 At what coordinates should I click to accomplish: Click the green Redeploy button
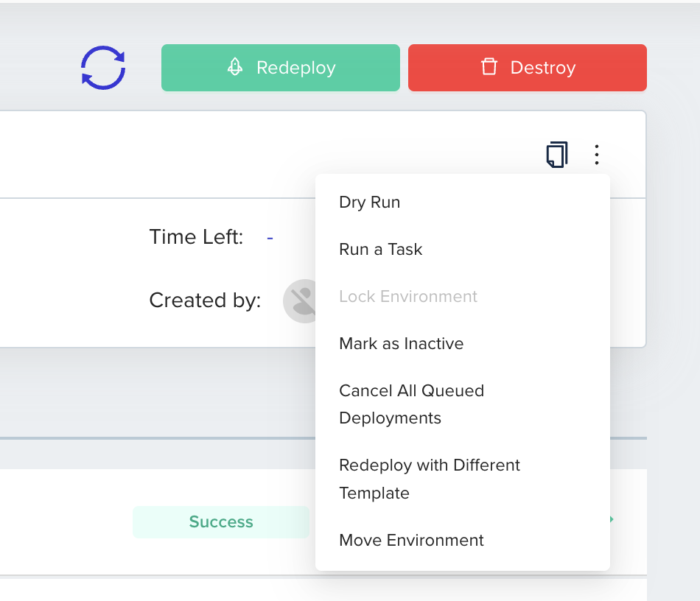tap(280, 68)
